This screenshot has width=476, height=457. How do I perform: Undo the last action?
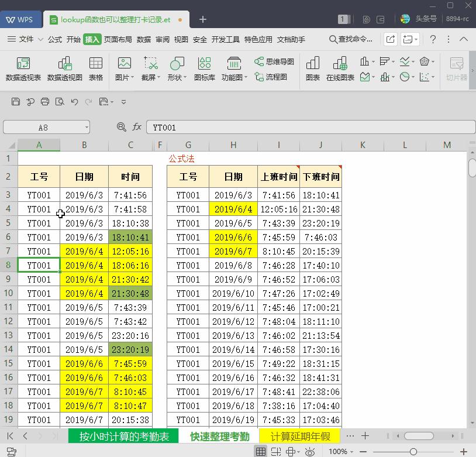[74, 102]
